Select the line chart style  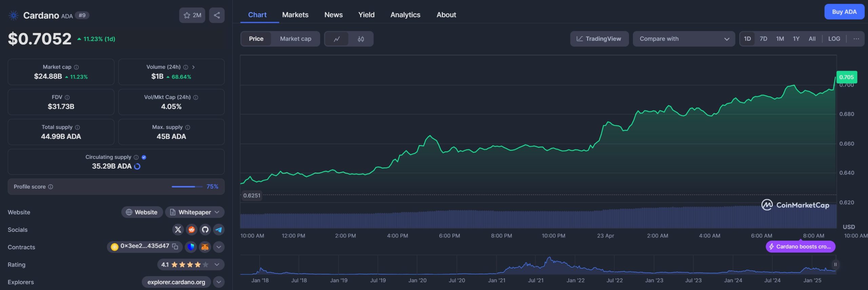[x=337, y=39]
